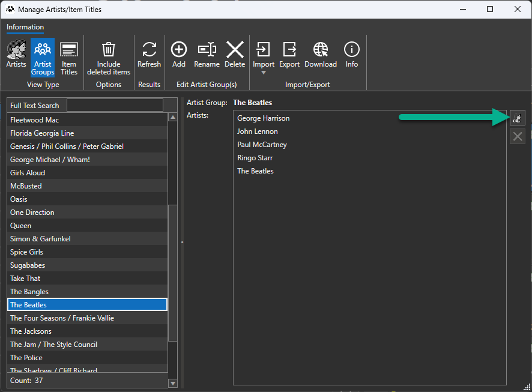This screenshot has height=392, width=532.
Task: Select McBusted group
Action: click(87, 186)
